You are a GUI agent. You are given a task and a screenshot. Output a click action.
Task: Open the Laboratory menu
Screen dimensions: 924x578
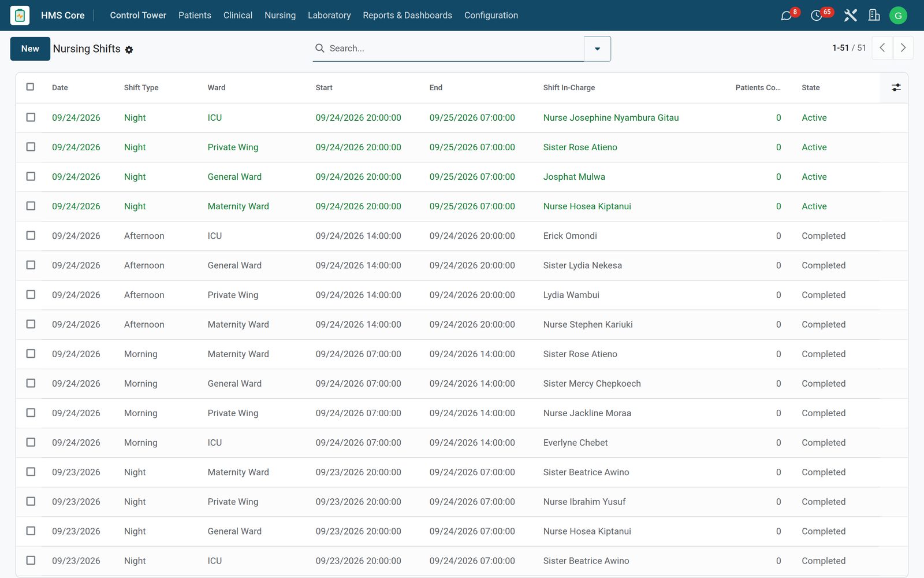coord(329,15)
